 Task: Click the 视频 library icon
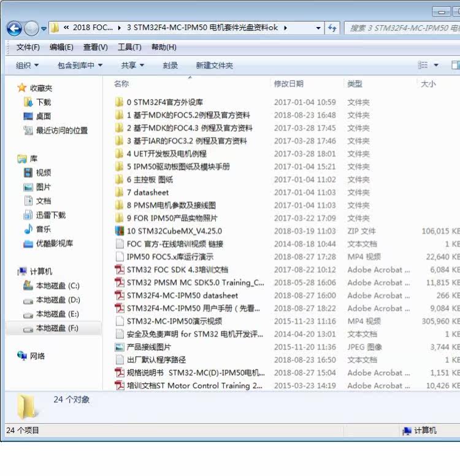[28, 173]
